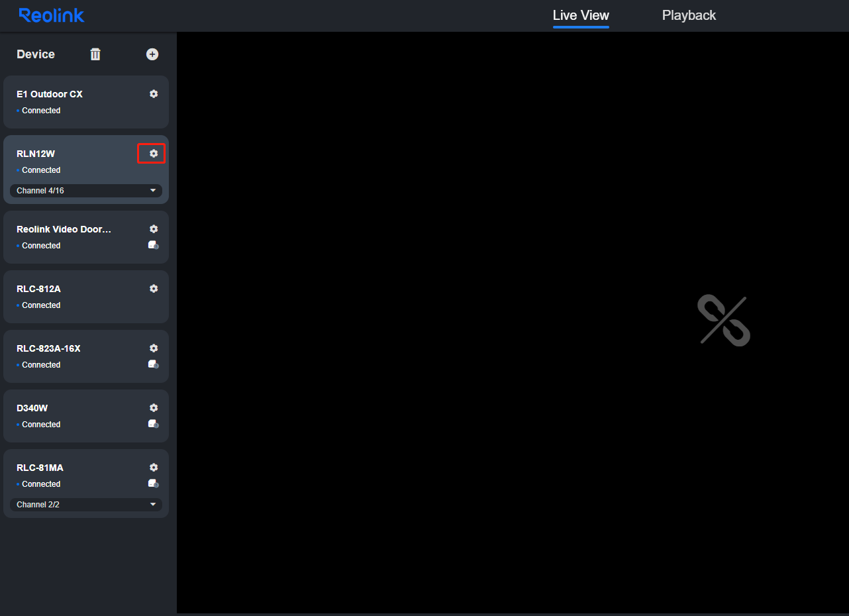This screenshot has width=849, height=616.
Task: Click Connected status under RLC-812A
Action: (41, 305)
